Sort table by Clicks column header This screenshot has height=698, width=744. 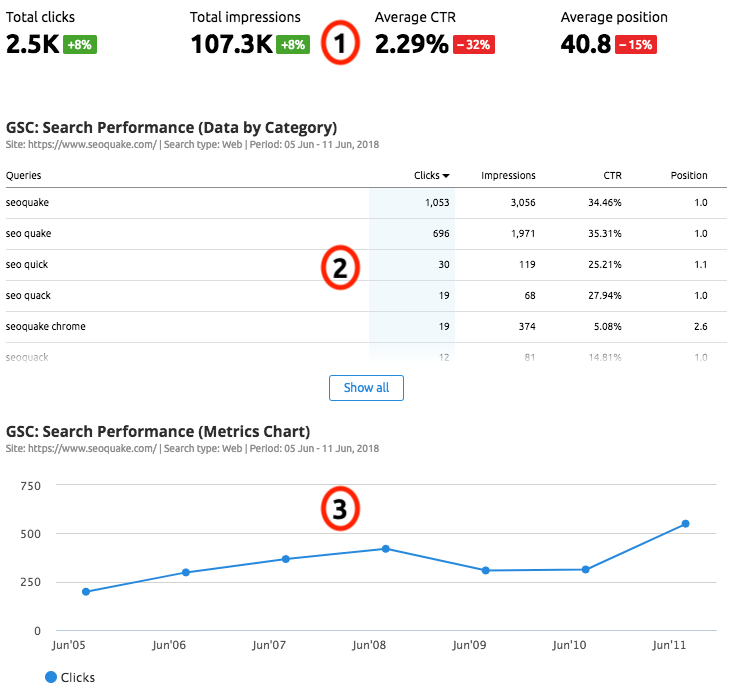[x=431, y=176]
